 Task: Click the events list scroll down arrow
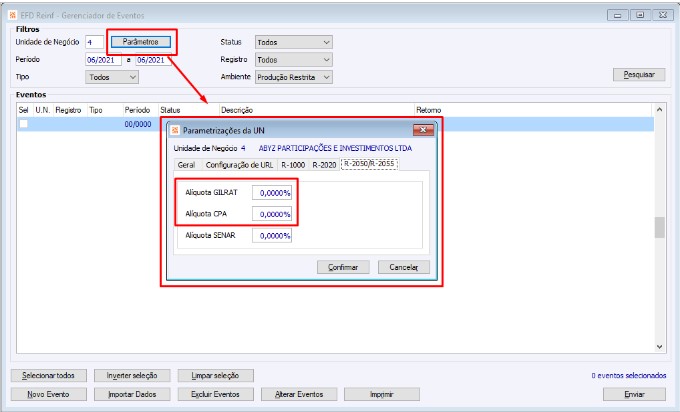coord(659,347)
